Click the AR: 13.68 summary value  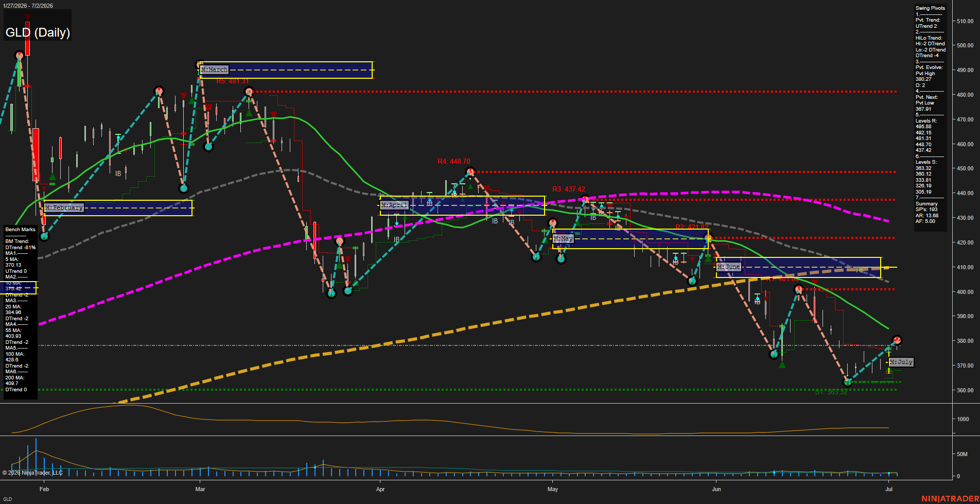927,216
